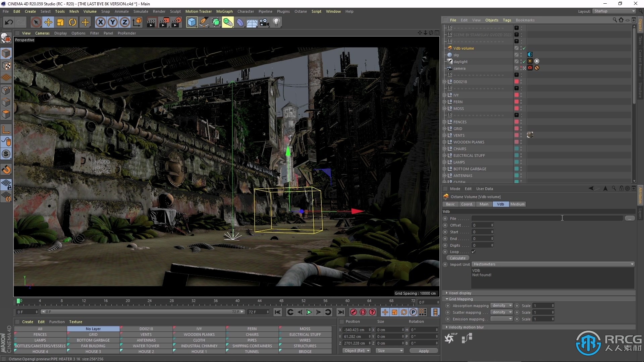Toggle Z axis lock
Image resolution: width=644 pixels, height=362 pixels.
(x=125, y=22)
